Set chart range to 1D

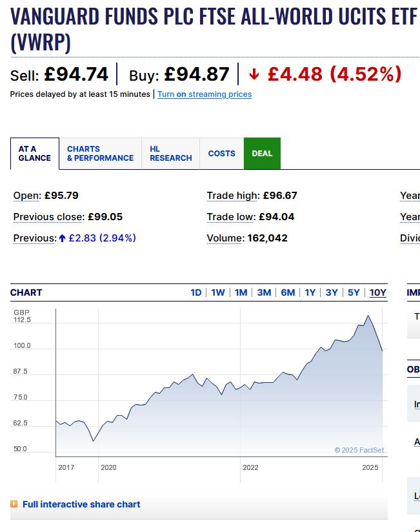[196, 292]
